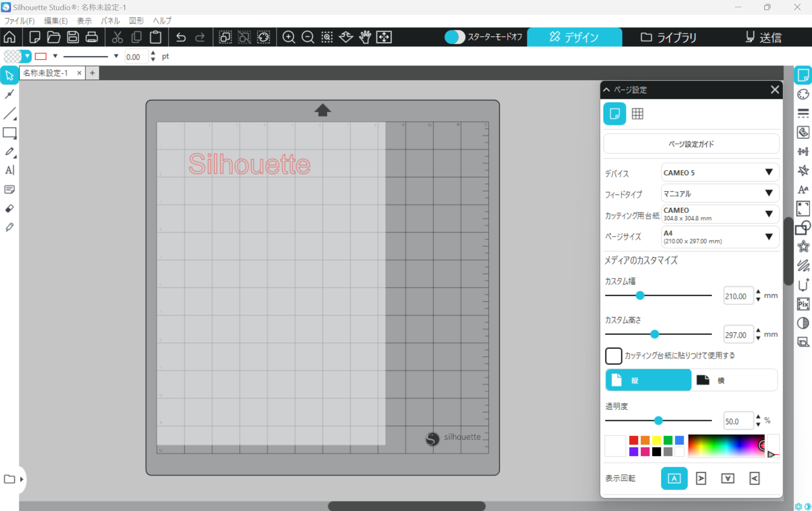
Task: Save the document with floppy icon
Action: 73,37
